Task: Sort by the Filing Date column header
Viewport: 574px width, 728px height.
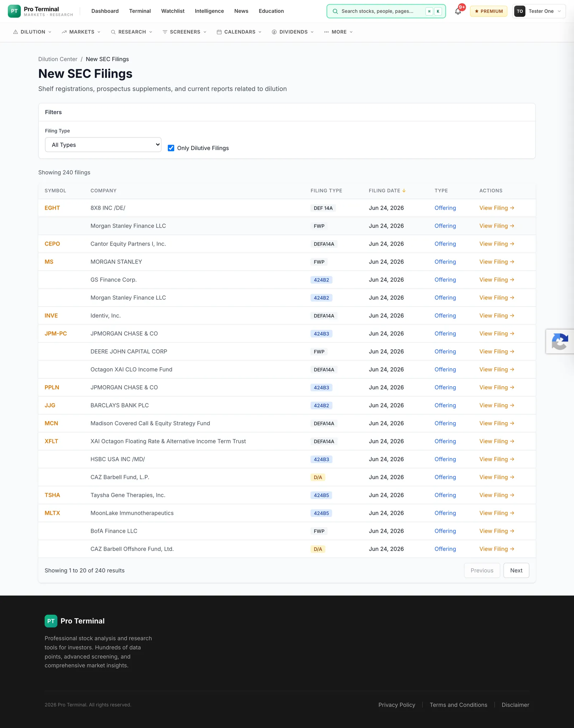Action: [x=387, y=191]
